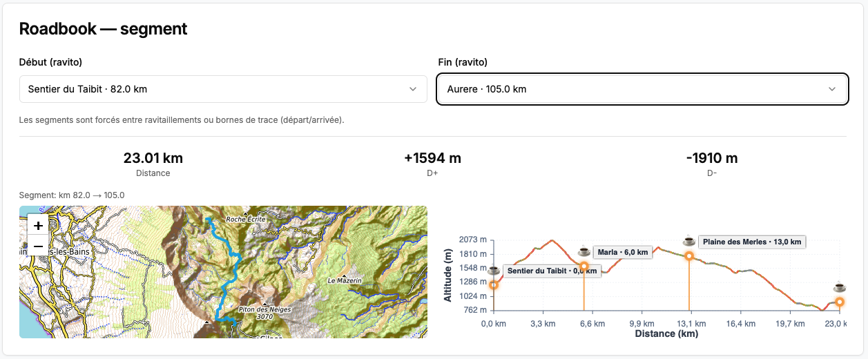The height and width of the screenshot is (359, 868).
Task: Select the Plaine des Merles orange profile marker
Action: coord(689,256)
